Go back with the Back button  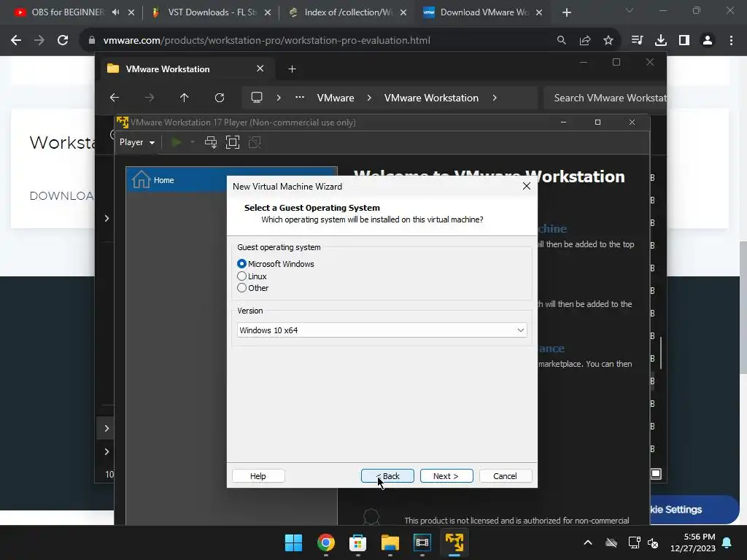pos(387,476)
